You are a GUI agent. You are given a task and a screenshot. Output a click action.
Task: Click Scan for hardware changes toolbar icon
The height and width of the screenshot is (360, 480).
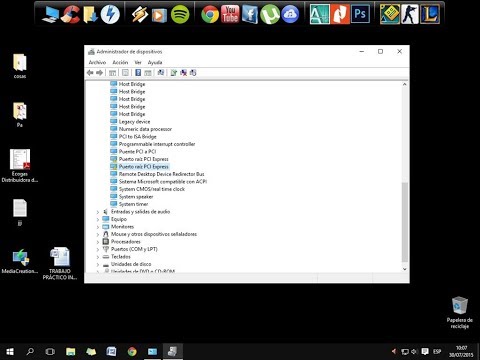coord(161,73)
